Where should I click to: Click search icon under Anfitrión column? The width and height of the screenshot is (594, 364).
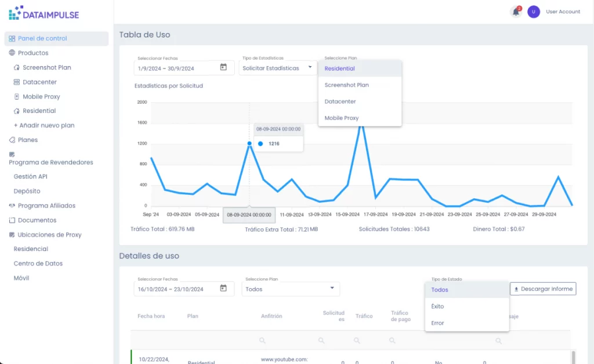click(262, 340)
